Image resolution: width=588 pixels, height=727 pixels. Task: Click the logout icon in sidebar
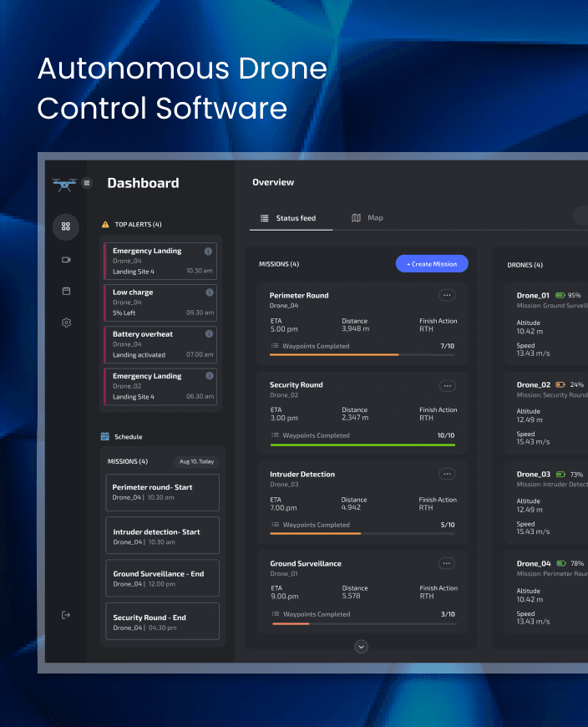(x=66, y=615)
